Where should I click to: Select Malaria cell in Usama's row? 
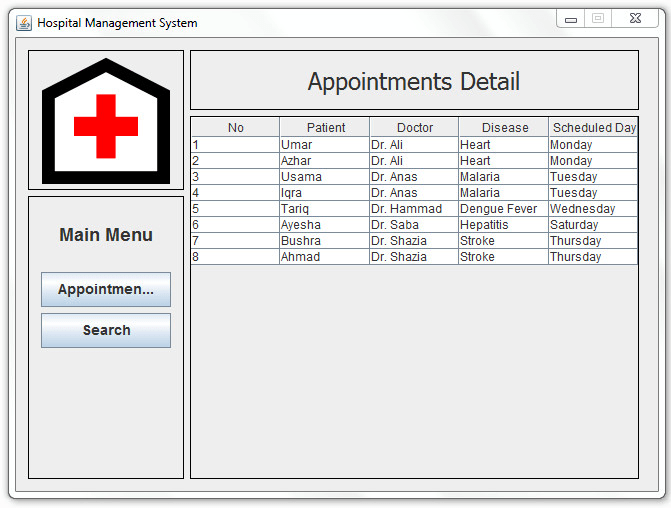(x=504, y=177)
